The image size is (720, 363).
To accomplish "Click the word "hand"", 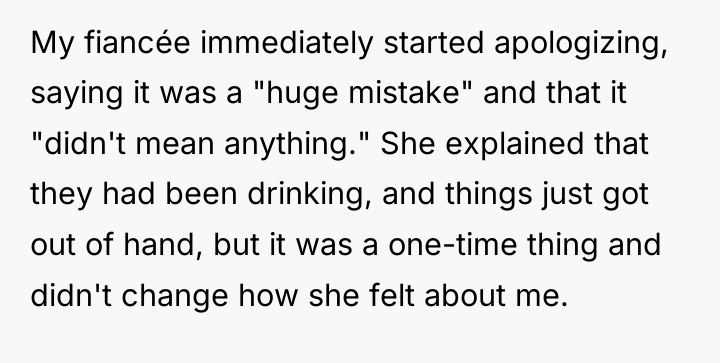I will tap(159, 245).
